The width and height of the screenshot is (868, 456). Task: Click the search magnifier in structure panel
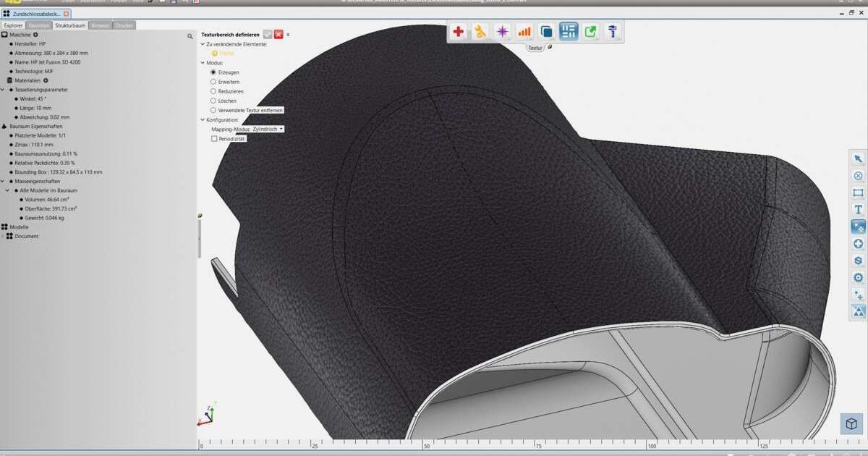tap(190, 35)
